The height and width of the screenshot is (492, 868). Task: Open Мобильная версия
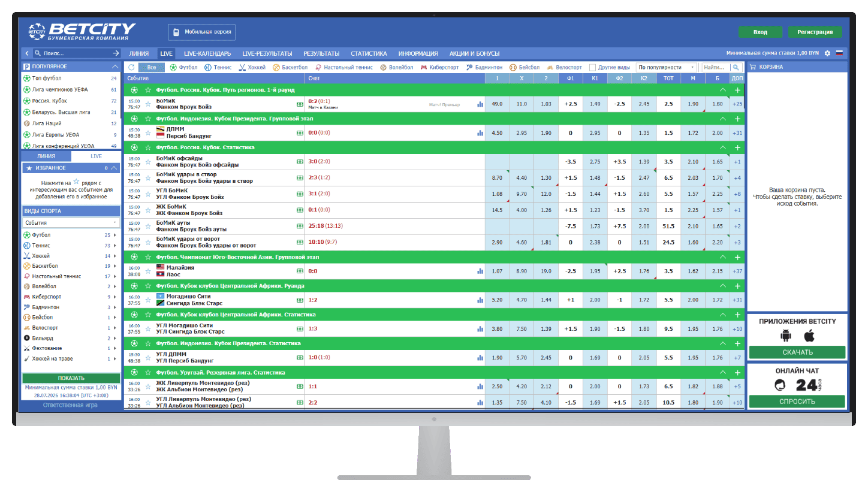201,32
